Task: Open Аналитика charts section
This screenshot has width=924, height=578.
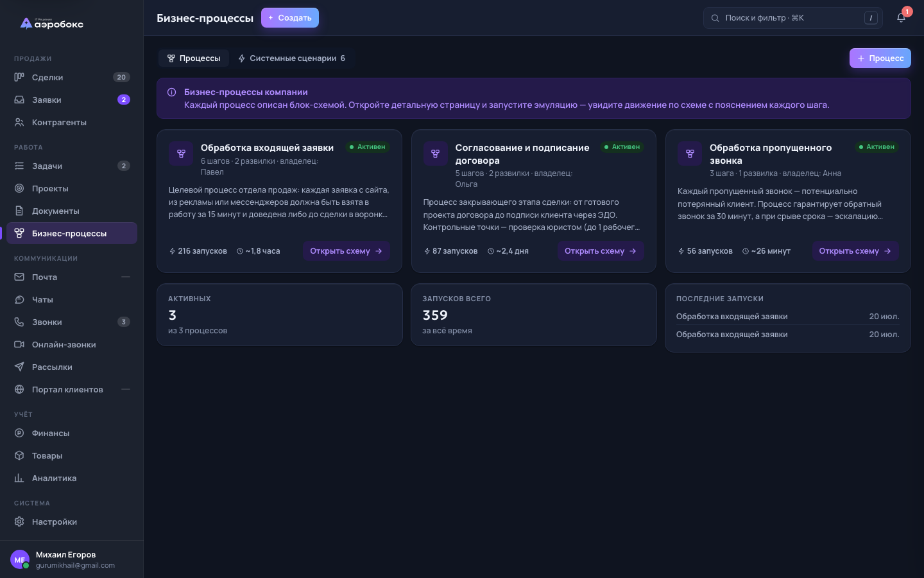Action: 72,478
